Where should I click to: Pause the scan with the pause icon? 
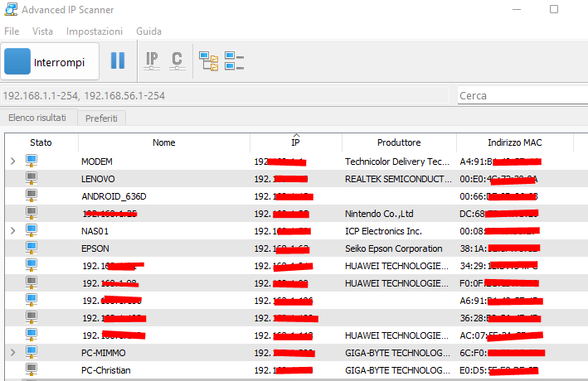tap(118, 60)
